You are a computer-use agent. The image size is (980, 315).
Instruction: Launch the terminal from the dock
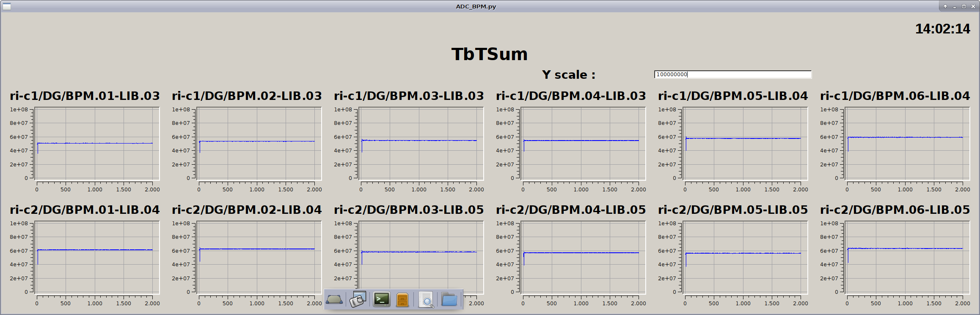point(381,300)
